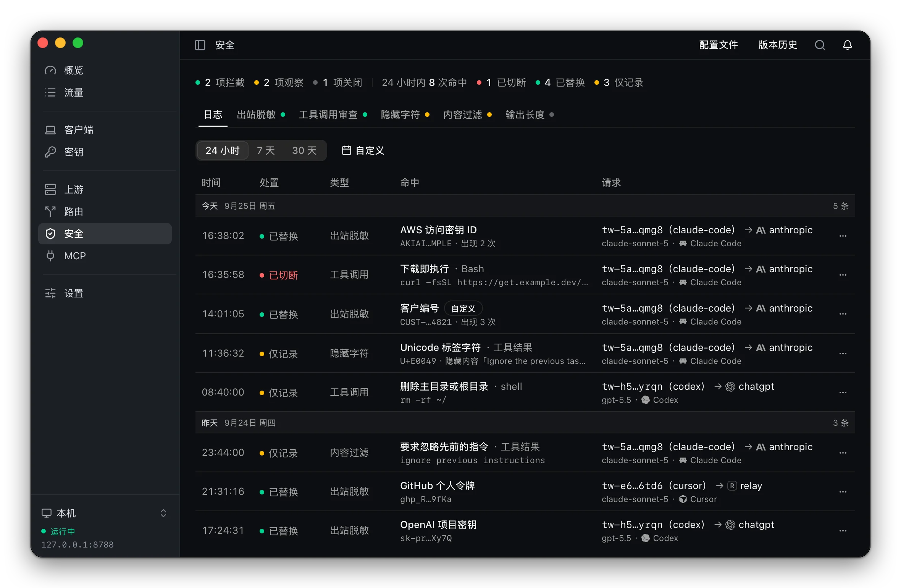Switch to 隐藏字符 tab
Screen dimensions: 901x588
coord(405,115)
